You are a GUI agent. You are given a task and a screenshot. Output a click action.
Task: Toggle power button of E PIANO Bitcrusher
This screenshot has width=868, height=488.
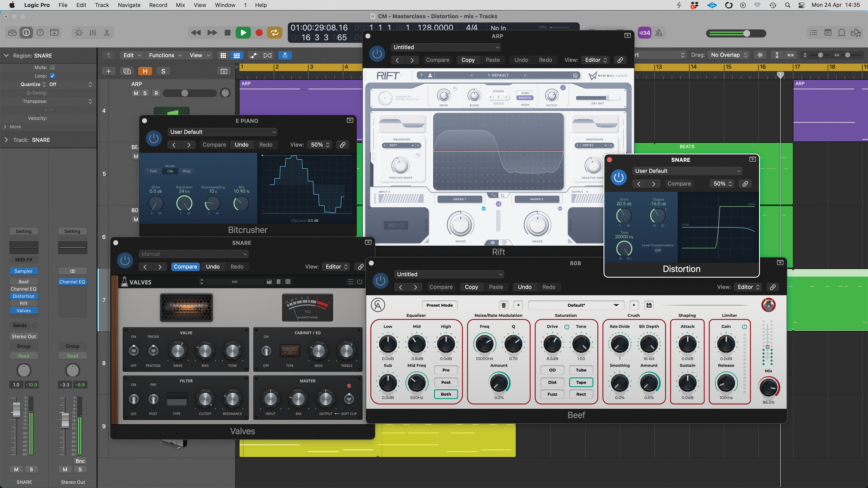(154, 139)
